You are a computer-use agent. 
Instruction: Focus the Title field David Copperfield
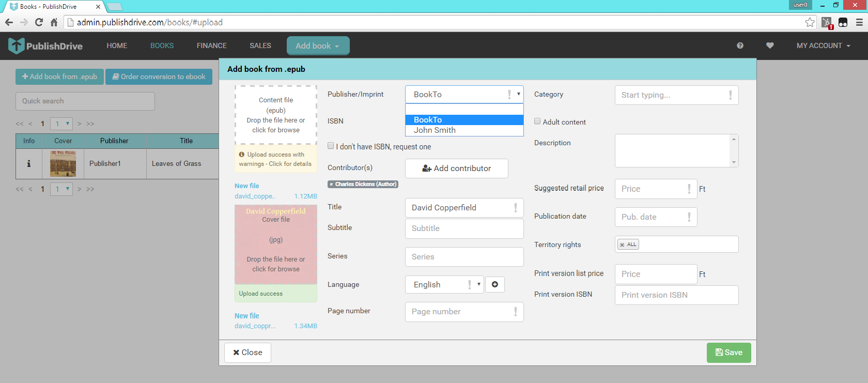[x=464, y=208]
